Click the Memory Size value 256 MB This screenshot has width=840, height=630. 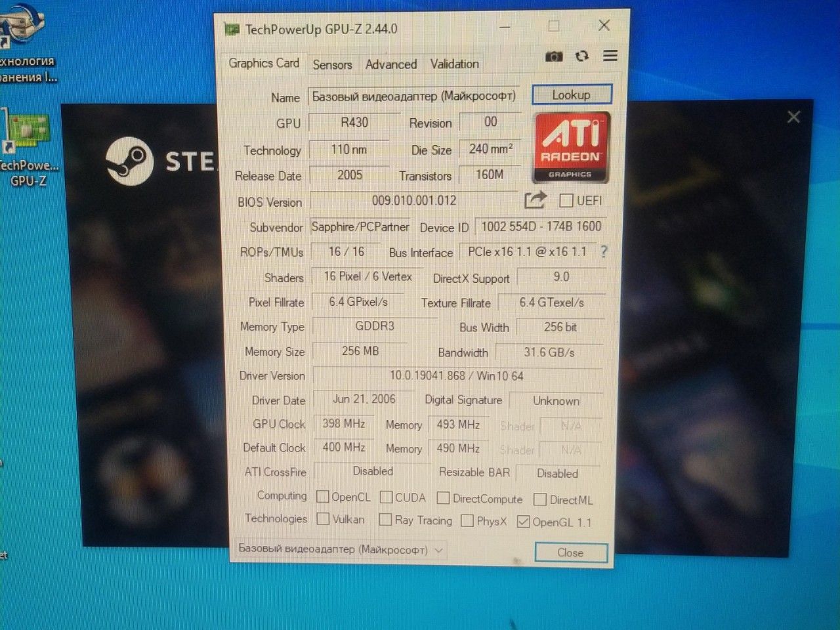click(x=360, y=351)
